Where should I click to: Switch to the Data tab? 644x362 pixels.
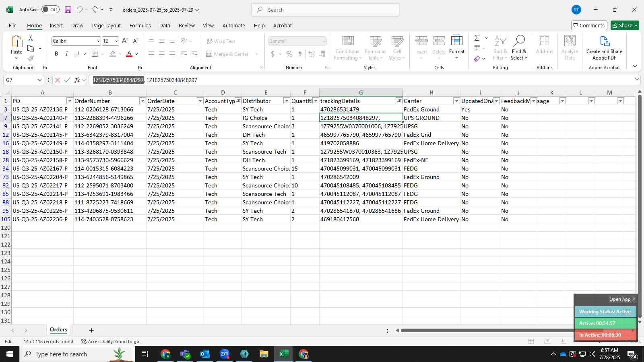[165, 25]
